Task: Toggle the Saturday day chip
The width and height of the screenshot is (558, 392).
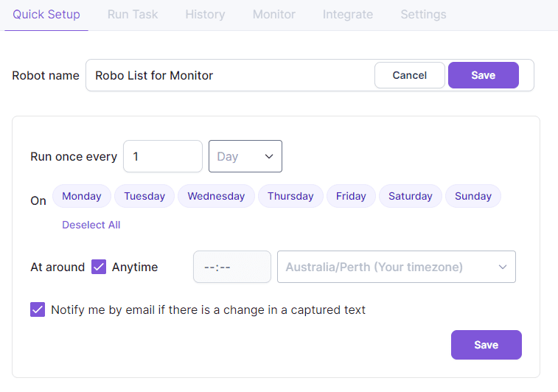Action: click(411, 196)
